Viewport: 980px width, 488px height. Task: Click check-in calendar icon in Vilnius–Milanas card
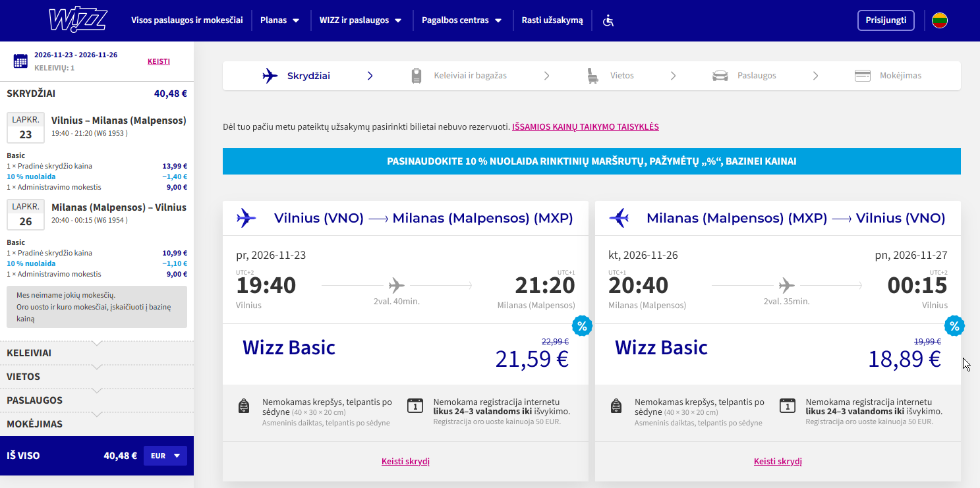pos(415,405)
